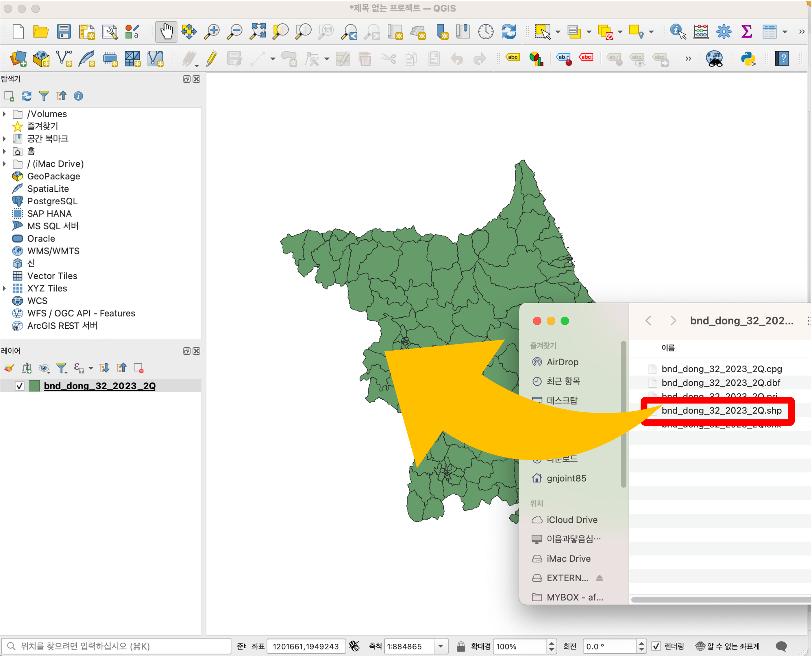Viewport: 812px width, 657px height.
Task: Open the Field Calculator abacus icon
Action: 701,32
